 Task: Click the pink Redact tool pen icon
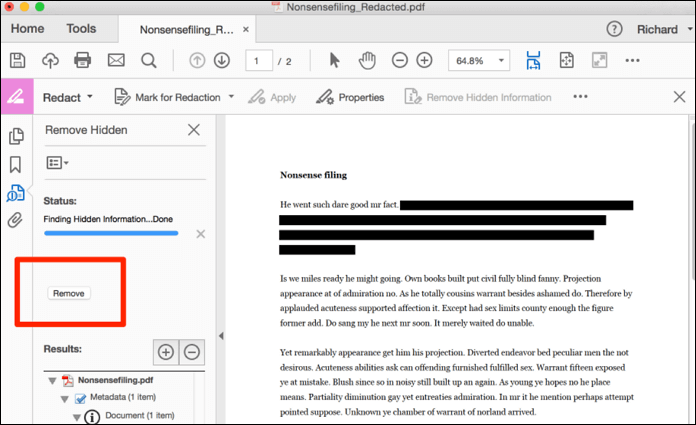pyautogui.click(x=17, y=96)
